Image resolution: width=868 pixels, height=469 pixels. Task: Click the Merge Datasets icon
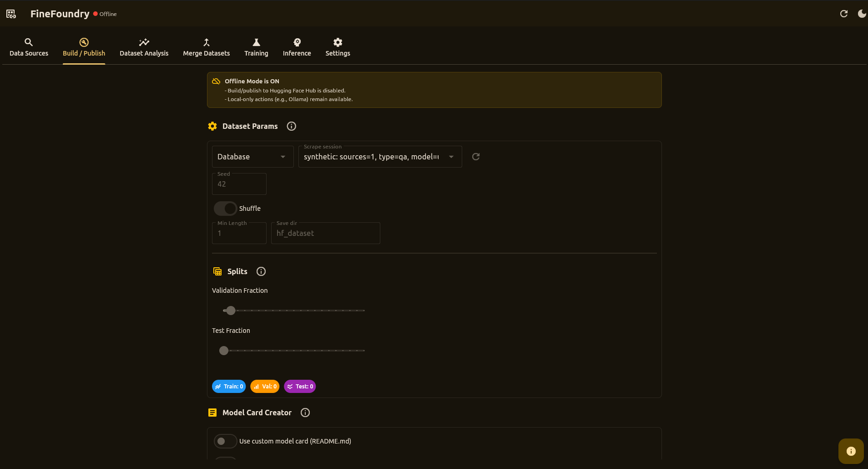(x=206, y=41)
